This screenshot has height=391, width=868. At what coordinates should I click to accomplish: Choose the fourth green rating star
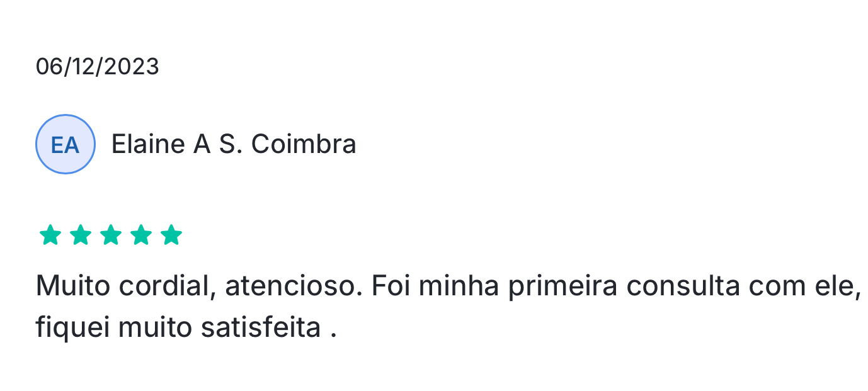pyautogui.click(x=141, y=235)
